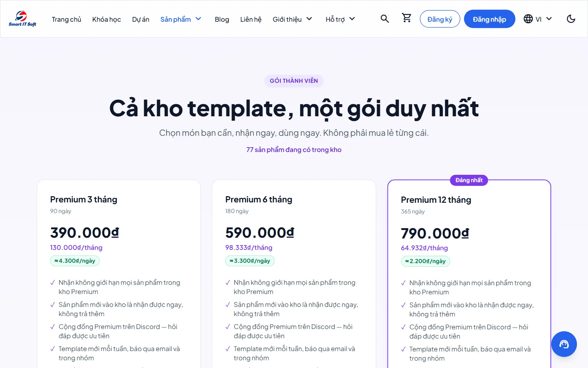Click the 180 ngày label
The image size is (588, 368).
[237, 211]
